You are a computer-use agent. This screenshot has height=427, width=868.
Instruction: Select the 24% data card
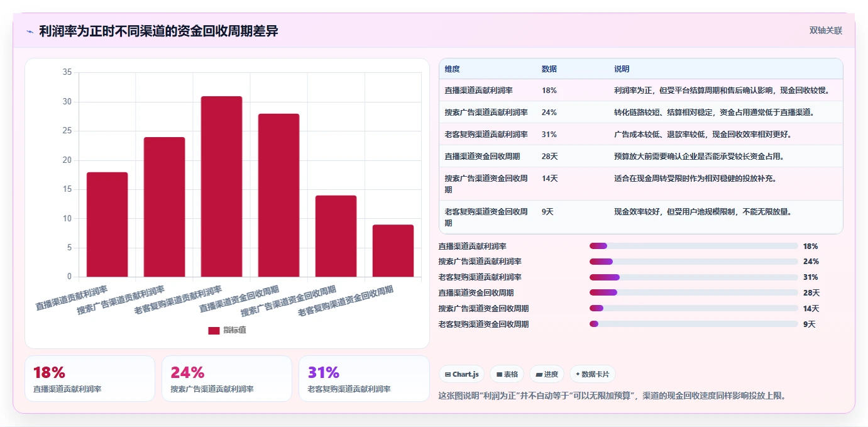tap(227, 379)
